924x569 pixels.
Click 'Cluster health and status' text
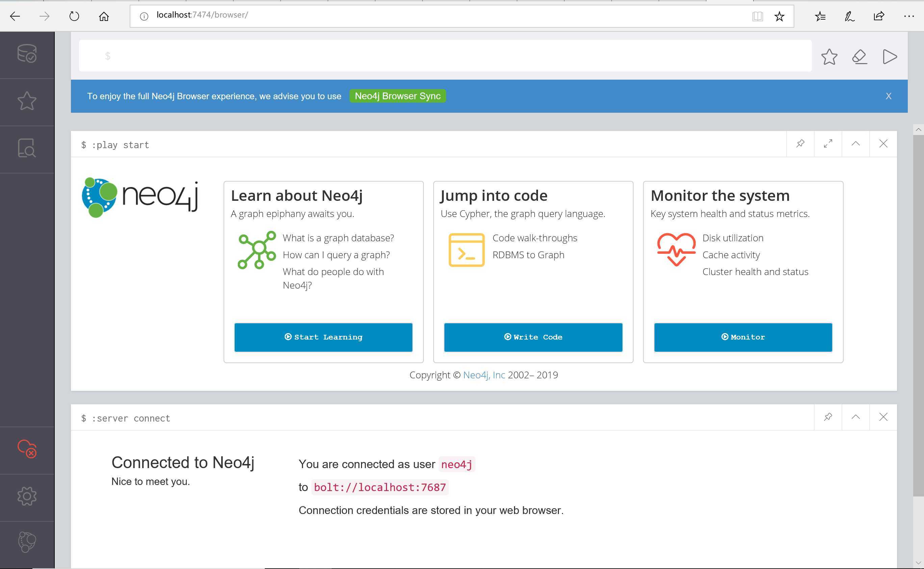pyautogui.click(x=755, y=272)
